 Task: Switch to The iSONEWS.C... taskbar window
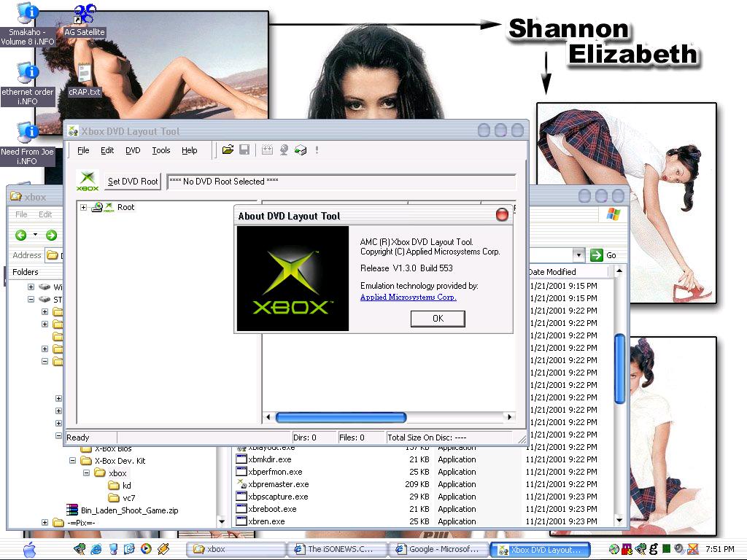[338, 549]
